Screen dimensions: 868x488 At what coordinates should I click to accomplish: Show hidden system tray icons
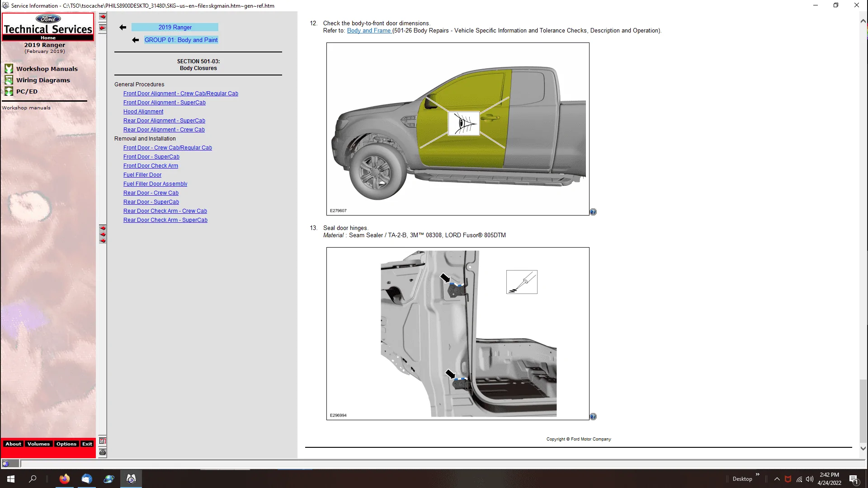pos(777,479)
